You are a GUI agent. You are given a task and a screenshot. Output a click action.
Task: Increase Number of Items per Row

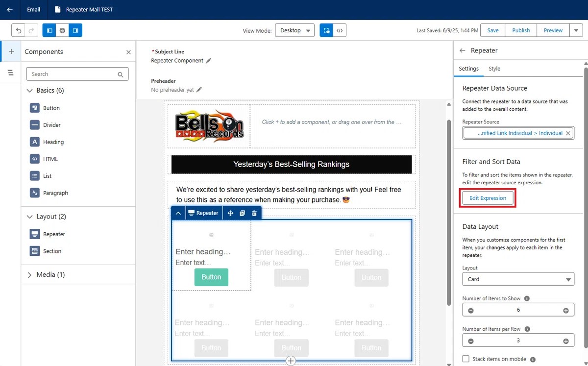[566, 341]
